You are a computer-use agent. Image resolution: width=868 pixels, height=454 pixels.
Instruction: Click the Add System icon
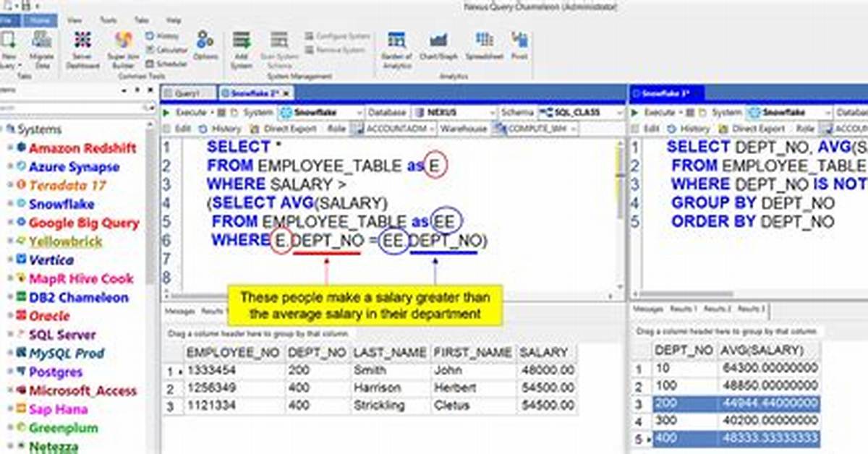click(241, 49)
